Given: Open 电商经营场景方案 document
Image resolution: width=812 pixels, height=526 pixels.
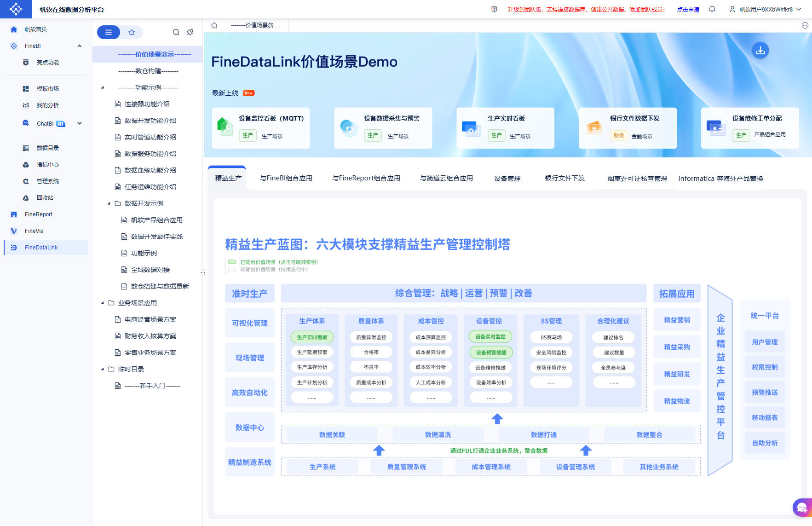Looking at the screenshot, I should (x=150, y=319).
